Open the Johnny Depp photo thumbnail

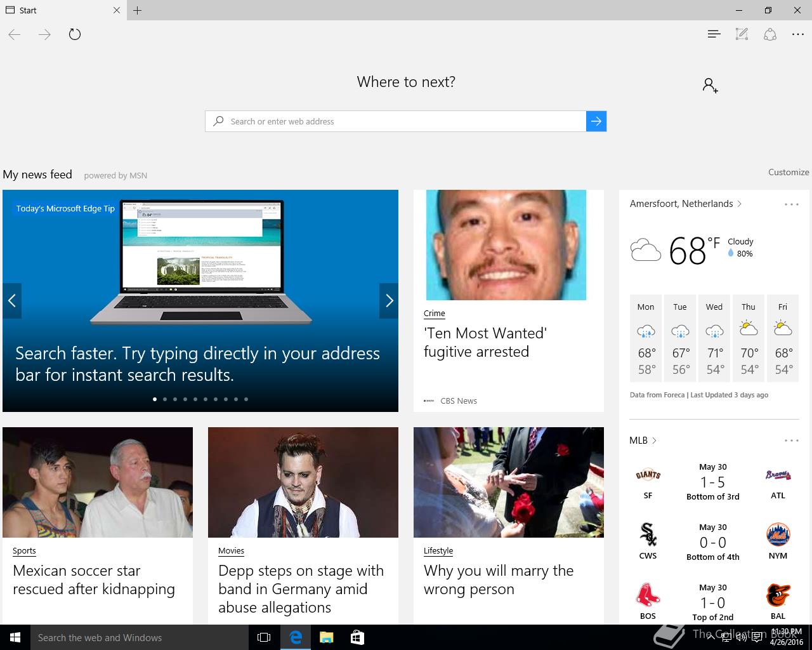tap(303, 482)
